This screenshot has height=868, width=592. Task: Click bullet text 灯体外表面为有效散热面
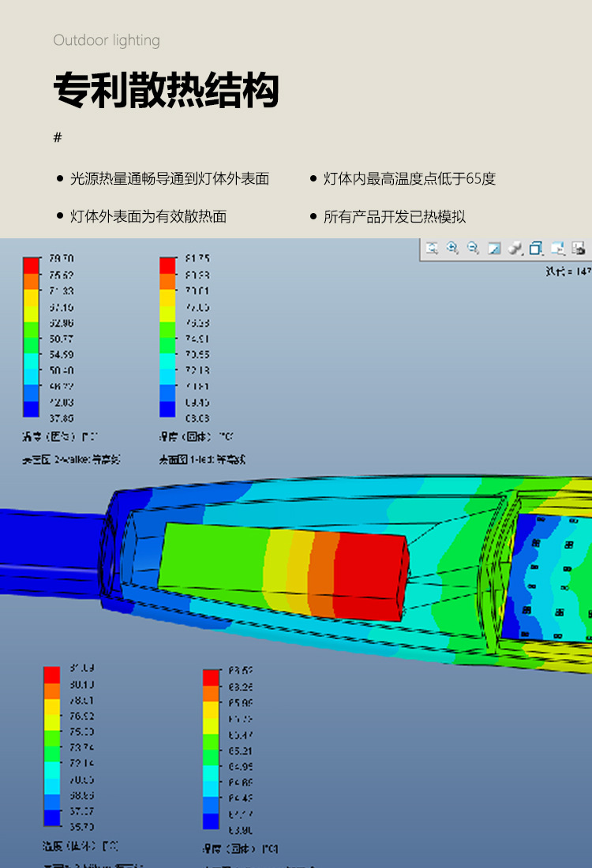click(x=148, y=217)
